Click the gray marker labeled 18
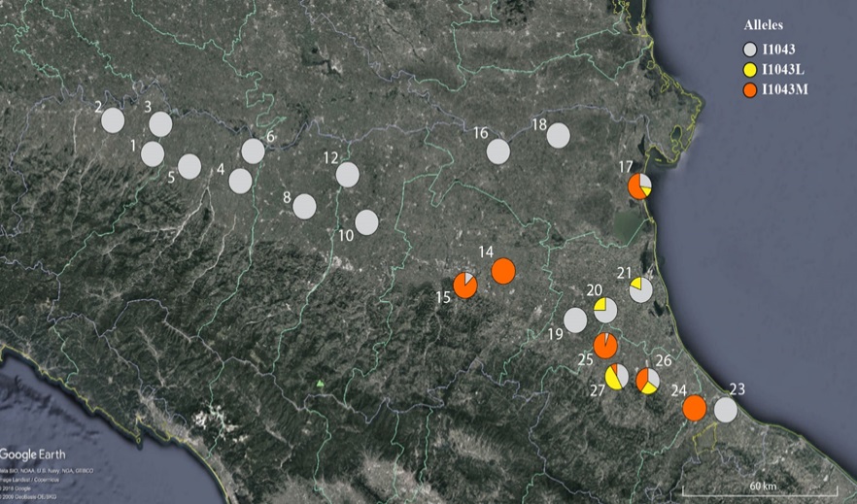The image size is (857, 504). [558, 136]
